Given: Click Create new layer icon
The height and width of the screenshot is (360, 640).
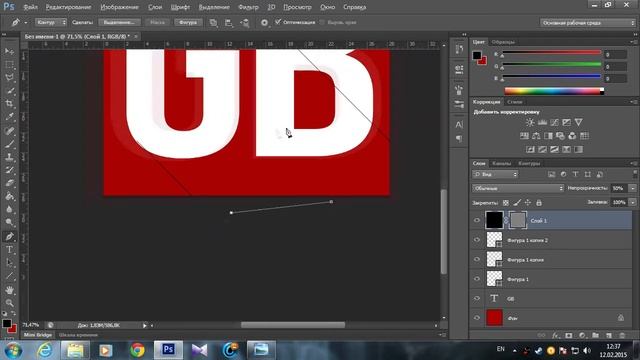Looking at the screenshot, I should [x=609, y=336].
